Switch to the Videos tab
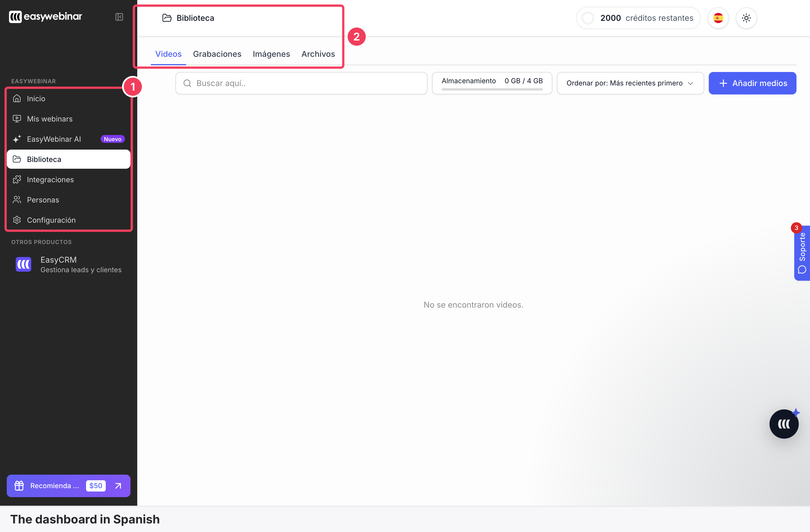Image resolution: width=810 pixels, height=532 pixels. coord(168,54)
